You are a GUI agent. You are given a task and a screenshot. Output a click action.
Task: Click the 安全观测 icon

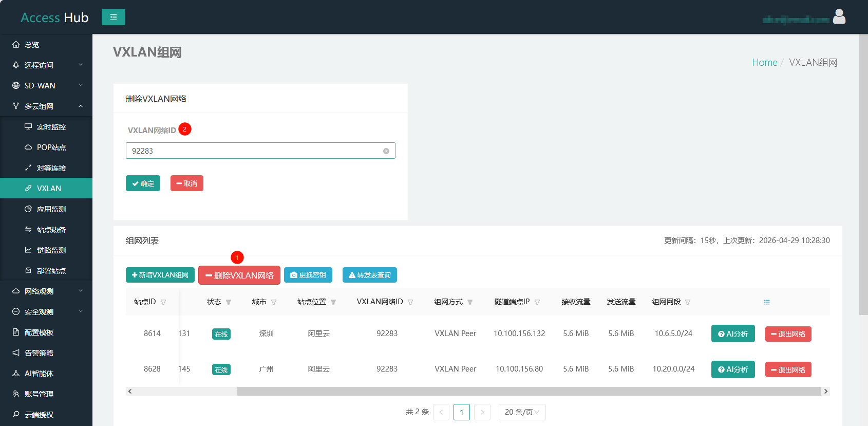[x=16, y=312]
